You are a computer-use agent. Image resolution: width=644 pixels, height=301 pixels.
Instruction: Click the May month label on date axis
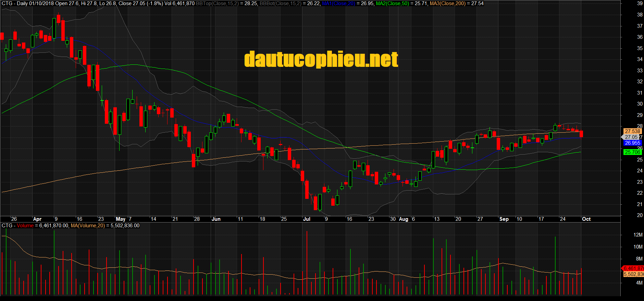[x=121, y=219]
